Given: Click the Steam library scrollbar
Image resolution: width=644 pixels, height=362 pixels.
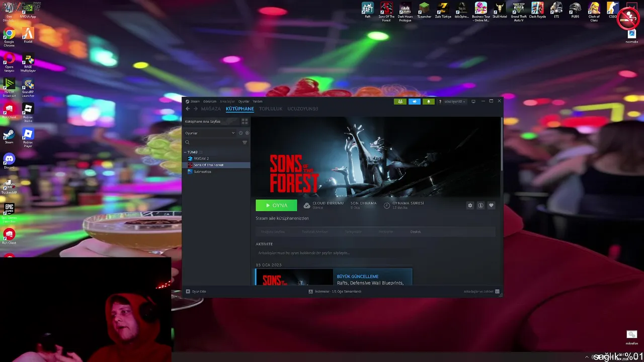Looking at the screenshot, I should coord(502,143).
